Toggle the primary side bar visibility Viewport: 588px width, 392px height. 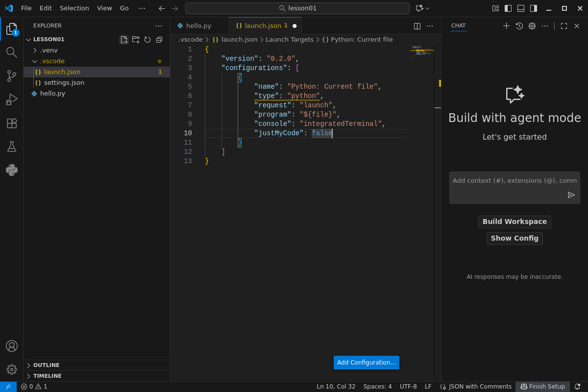pos(508,8)
